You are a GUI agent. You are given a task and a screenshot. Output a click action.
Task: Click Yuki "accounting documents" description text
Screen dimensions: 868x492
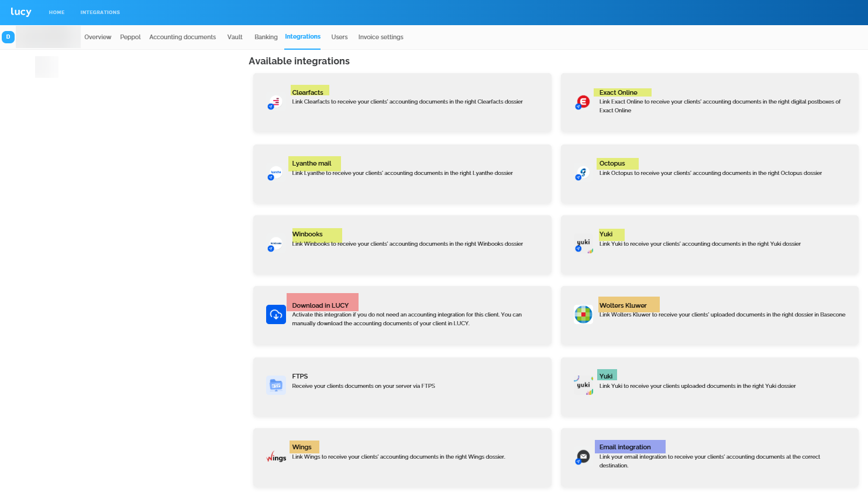click(700, 244)
